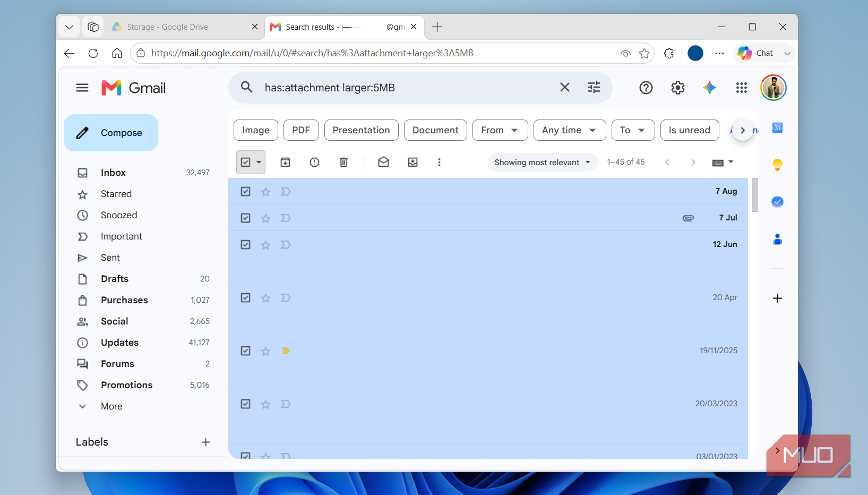The image size is (868, 495).
Task: Uncheck the 7 Aug email checkbox
Action: coord(246,192)
